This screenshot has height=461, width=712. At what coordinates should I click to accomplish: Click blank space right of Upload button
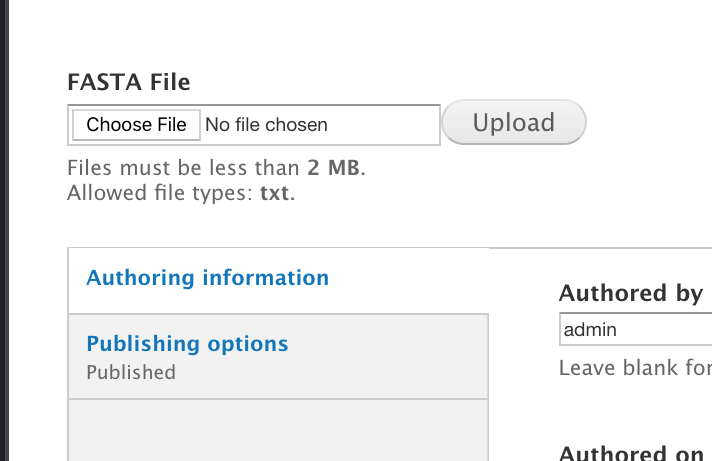pos(650,123)
